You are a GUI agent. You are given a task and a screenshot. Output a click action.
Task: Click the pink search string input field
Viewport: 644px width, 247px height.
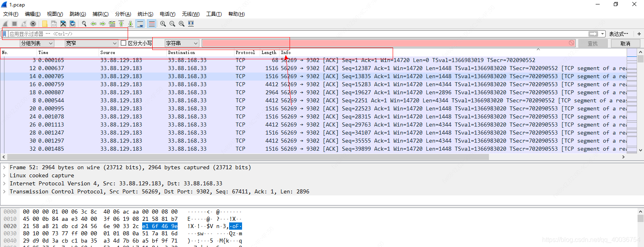[389, 43]
